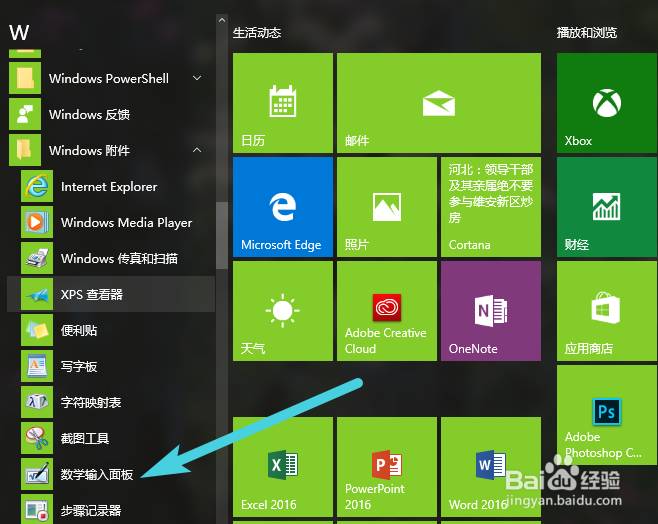This screenshot has width=658, height=524.
Task: Open the Cortana news tile
Action: pyautogui.click(x=491, y=207)
